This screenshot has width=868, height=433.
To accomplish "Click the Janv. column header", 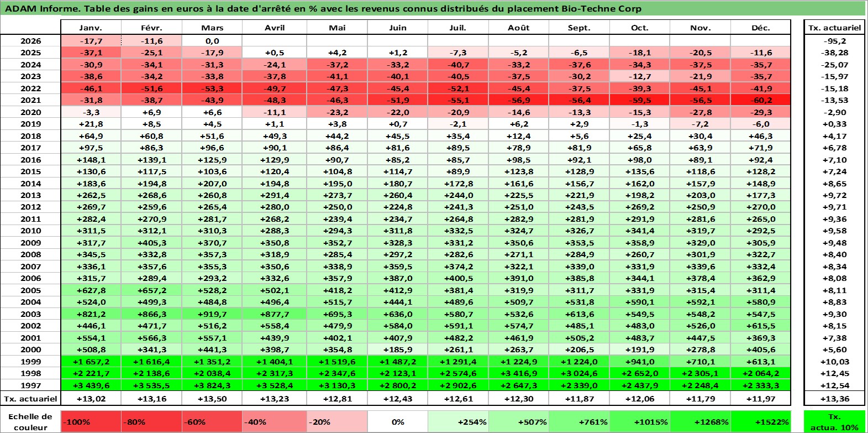I will point(91,28).
